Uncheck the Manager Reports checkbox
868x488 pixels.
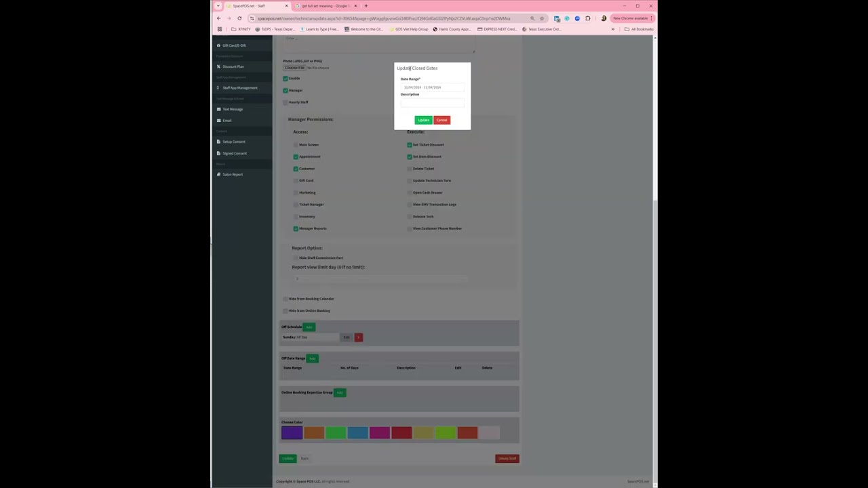tap(296, 228)
